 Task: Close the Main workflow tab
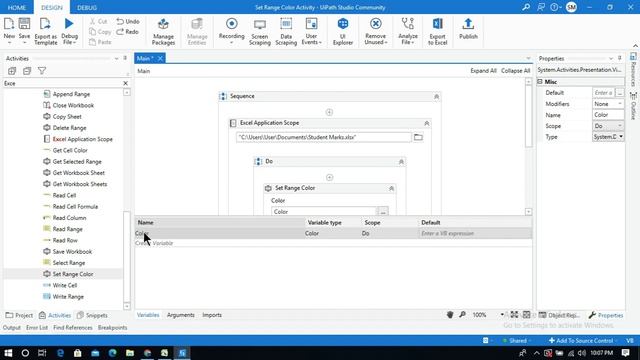[160, 58]
